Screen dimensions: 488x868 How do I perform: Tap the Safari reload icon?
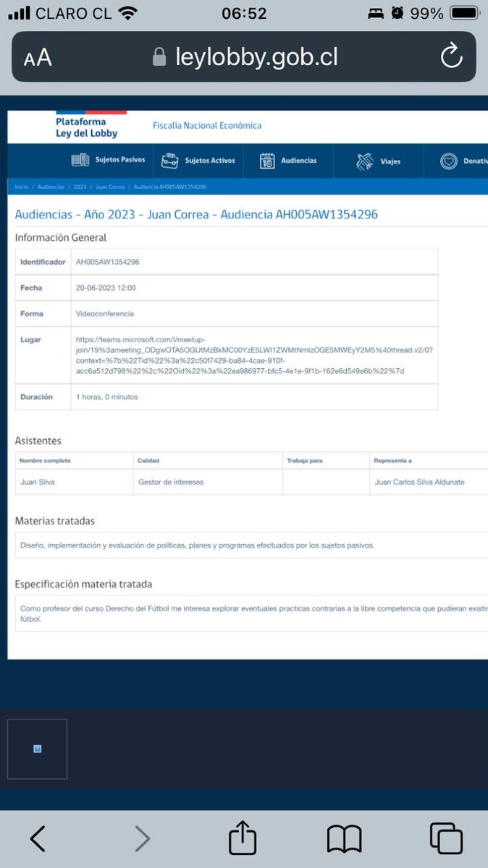coord(451,56)
